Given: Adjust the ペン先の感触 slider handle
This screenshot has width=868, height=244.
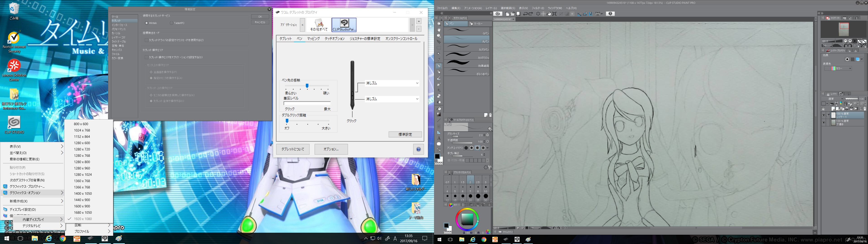Looking at the screenshot, I should coord(307,86).
